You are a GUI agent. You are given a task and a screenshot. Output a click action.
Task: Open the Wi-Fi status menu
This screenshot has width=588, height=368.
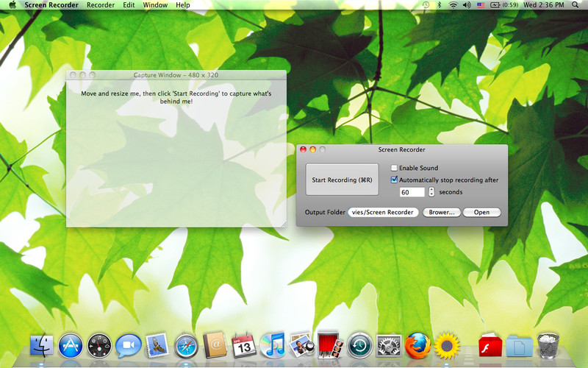click(453, 5)
